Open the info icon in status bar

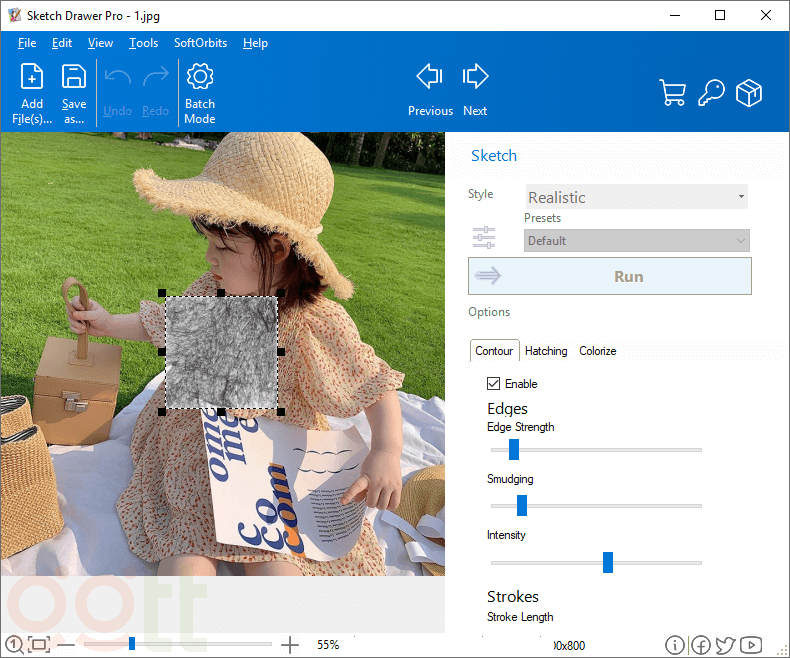tap(675, 645)
